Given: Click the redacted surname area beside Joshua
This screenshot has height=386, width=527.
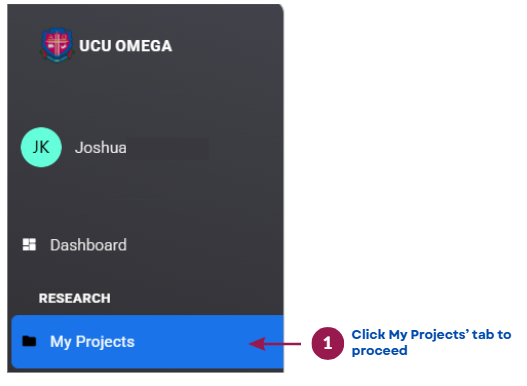Looking at the screenshot, I should tap(168, 148).
